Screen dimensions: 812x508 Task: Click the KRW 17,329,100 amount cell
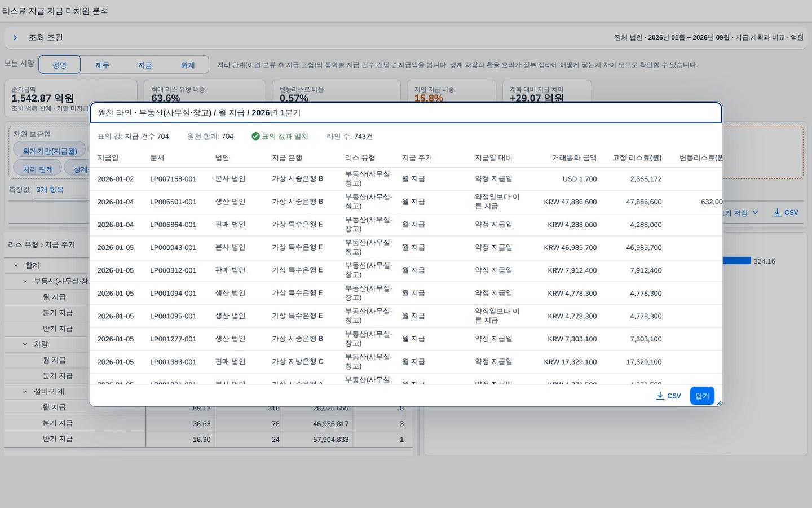click(570, 362)
